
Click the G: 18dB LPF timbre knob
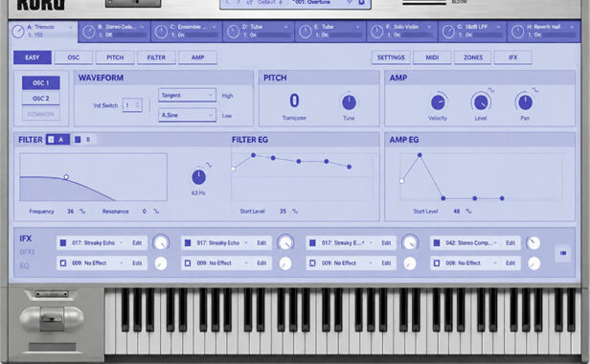point(448,32)
